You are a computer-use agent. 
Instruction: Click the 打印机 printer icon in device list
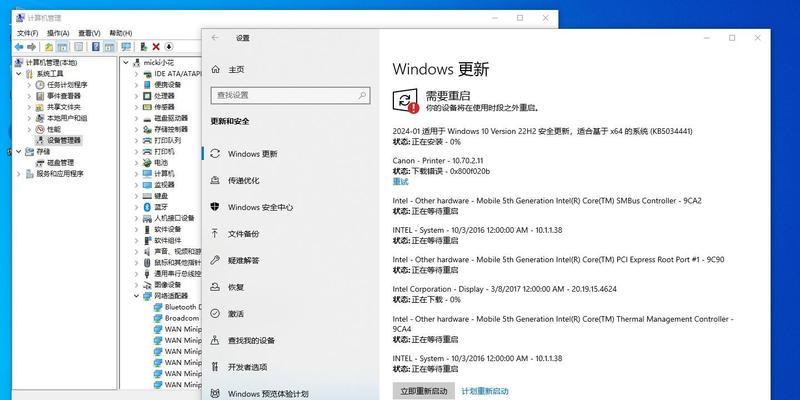tap(147, 152)
